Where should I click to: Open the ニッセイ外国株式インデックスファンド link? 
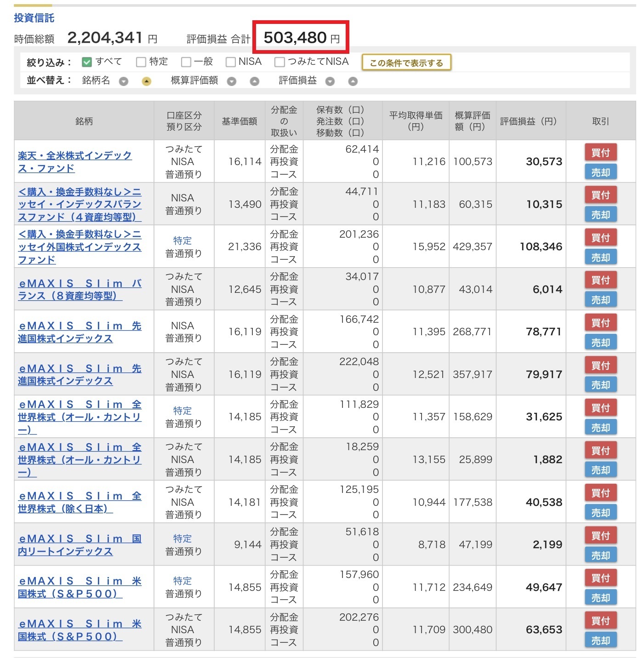pos(79,247)
